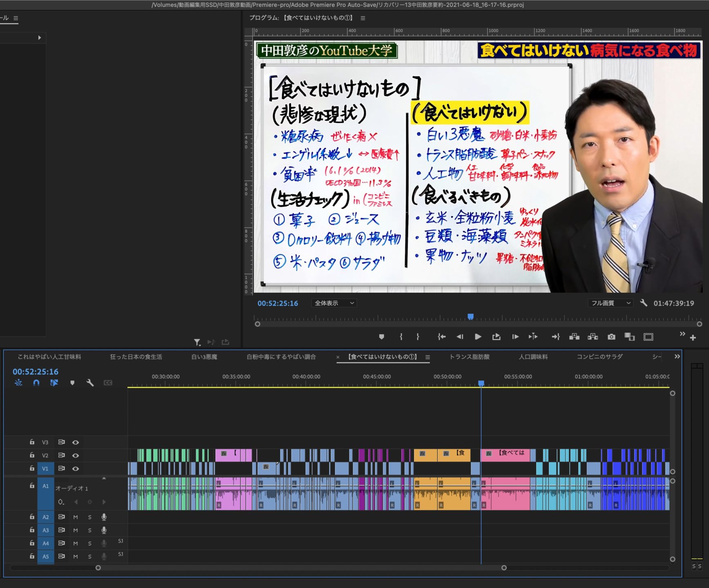The image size is (709, 588).
Task: Lock the V3 track
Action: (x=32, y=442)
